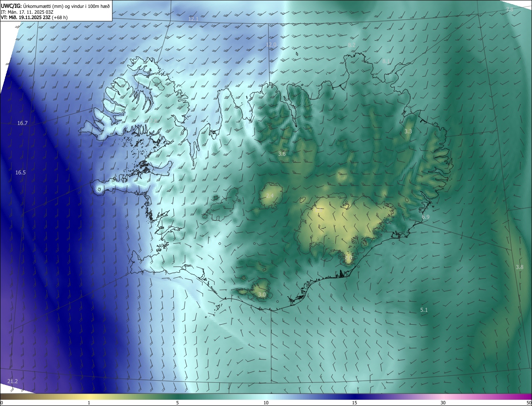Click the 3.8 value label on the map
532x406 pixels.
pyautogui.click(x=520, y=267)
